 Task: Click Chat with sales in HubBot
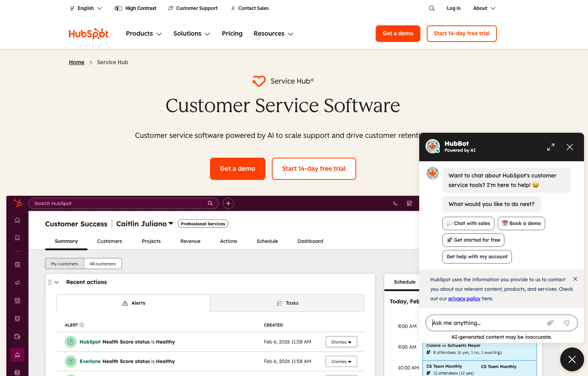(x=468, y=223)
